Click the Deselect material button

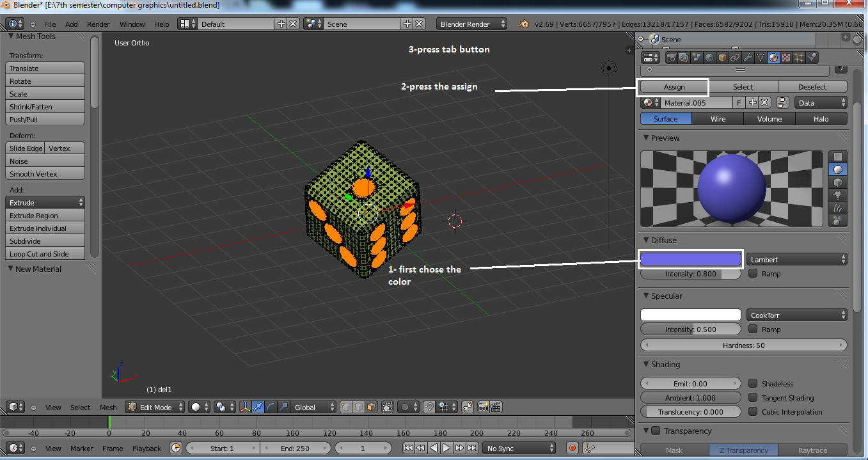(x=812, y=86)
